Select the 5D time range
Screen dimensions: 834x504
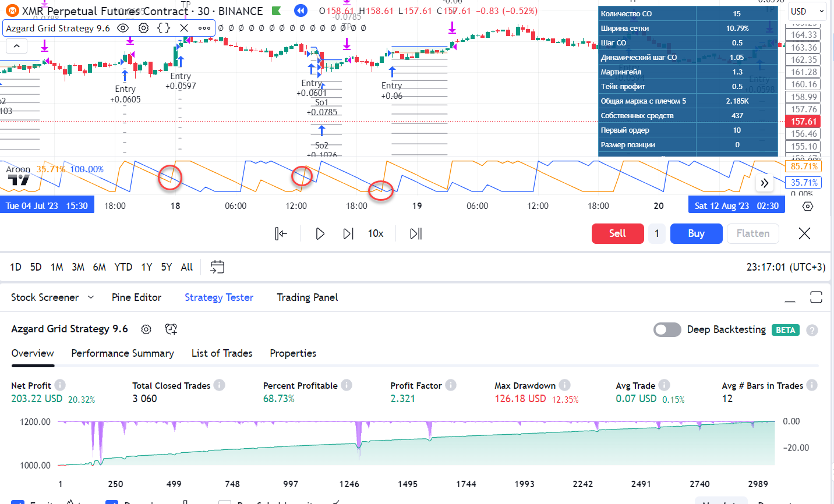tap(36, 267)
